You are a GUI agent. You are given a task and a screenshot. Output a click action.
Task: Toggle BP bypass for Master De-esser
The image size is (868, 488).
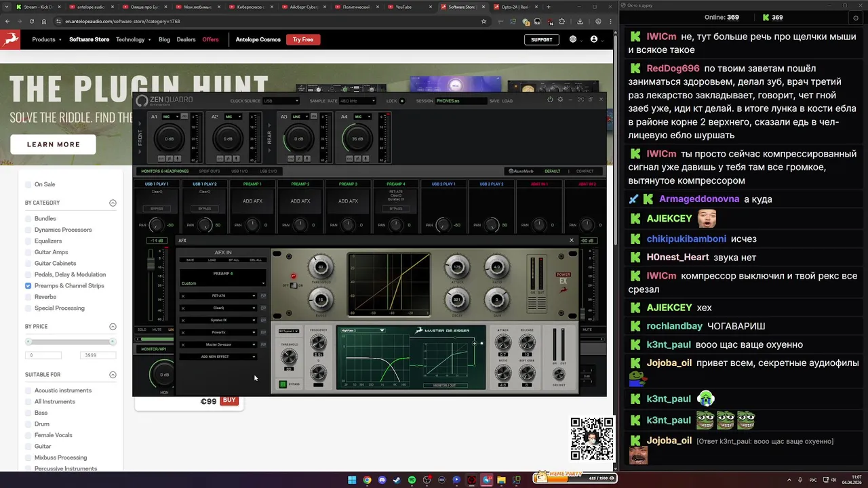point(263,345)
